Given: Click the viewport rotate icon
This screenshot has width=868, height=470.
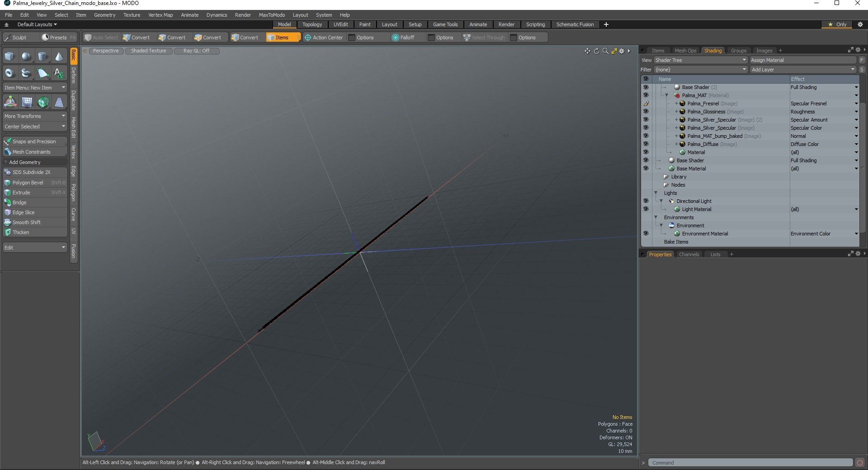Looking at the screenshot, I should 596,51.
